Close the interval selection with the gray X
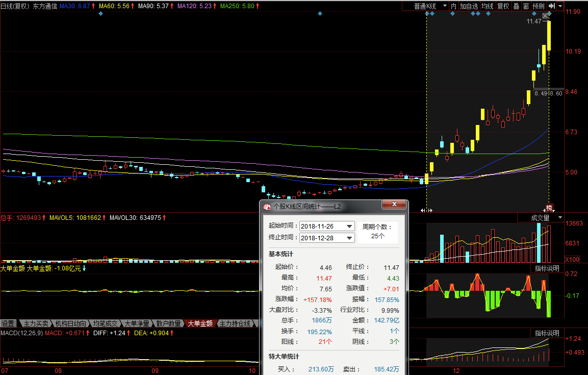The image size is (588, 375). tap(545, 16)
